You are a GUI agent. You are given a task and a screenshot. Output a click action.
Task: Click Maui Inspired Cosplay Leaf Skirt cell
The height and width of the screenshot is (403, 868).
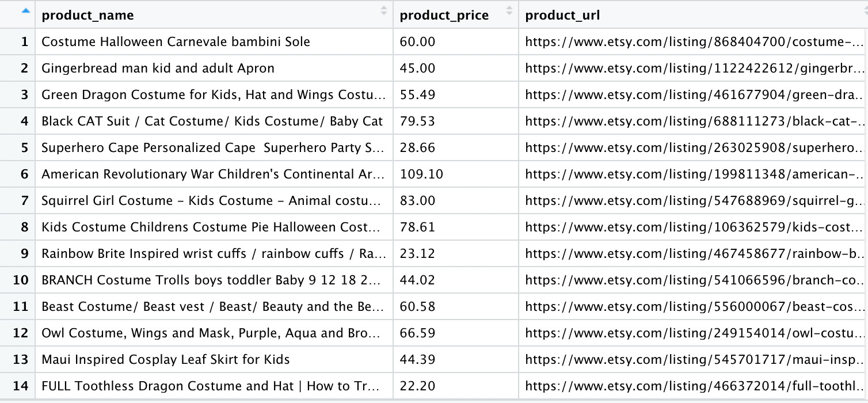coord(214,359)
